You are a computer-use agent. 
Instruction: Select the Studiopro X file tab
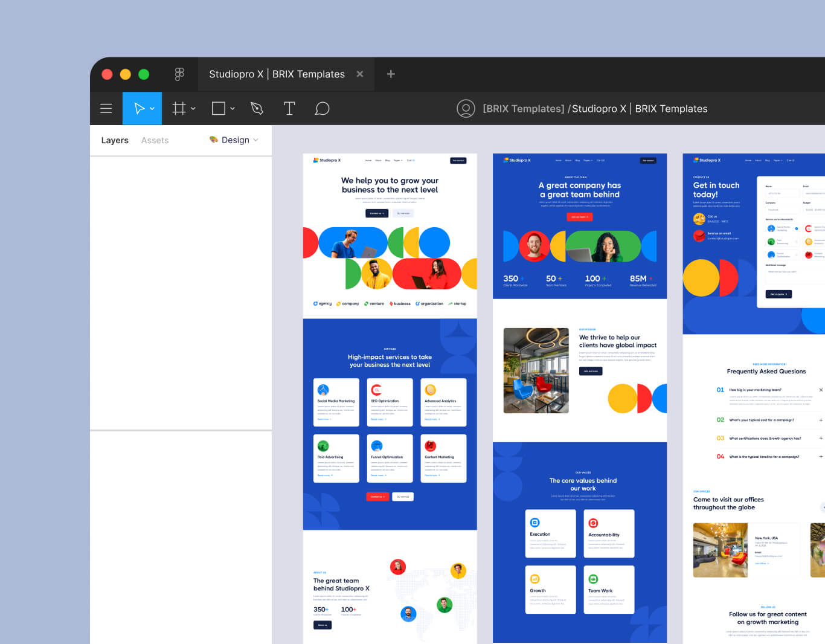click(x=277, y=74)
